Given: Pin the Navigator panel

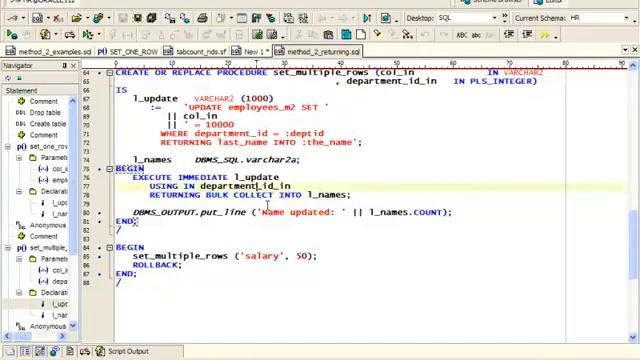Looking at the screenshot, I should click(x=64, y=65).
